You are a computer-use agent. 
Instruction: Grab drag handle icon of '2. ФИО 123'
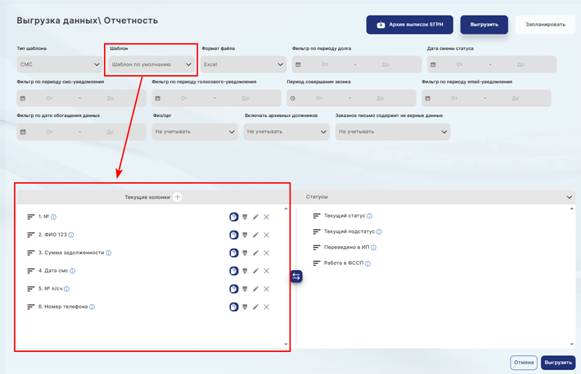point(31,235)
